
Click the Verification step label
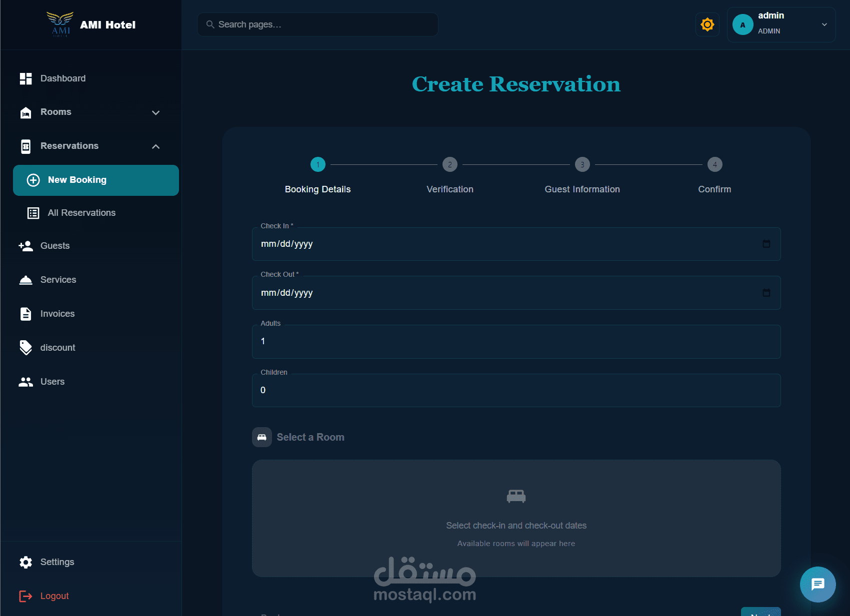tap(450, 189)
